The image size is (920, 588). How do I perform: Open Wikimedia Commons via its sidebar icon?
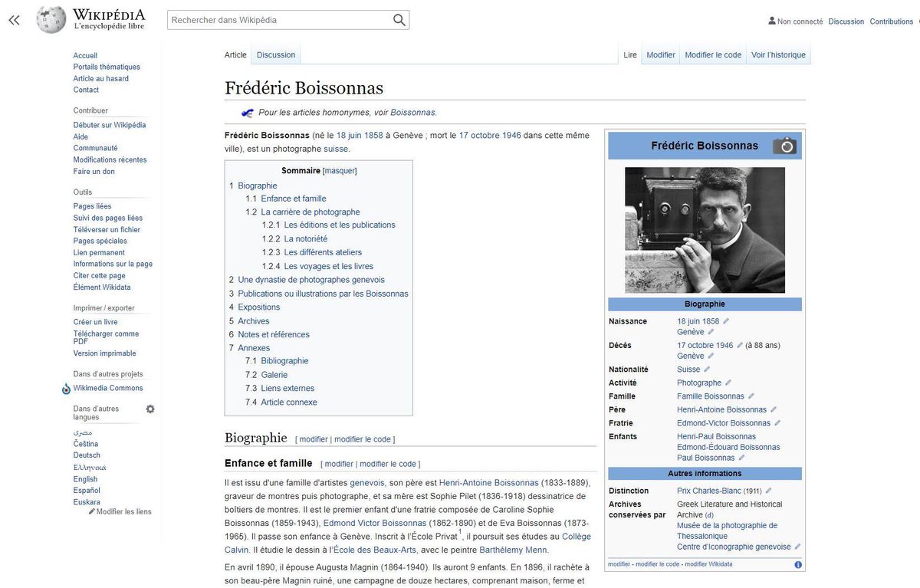[x=66, y=388]
